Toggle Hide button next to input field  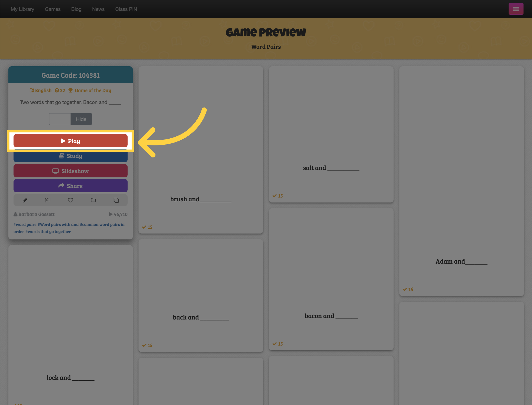tap(81, 119)
